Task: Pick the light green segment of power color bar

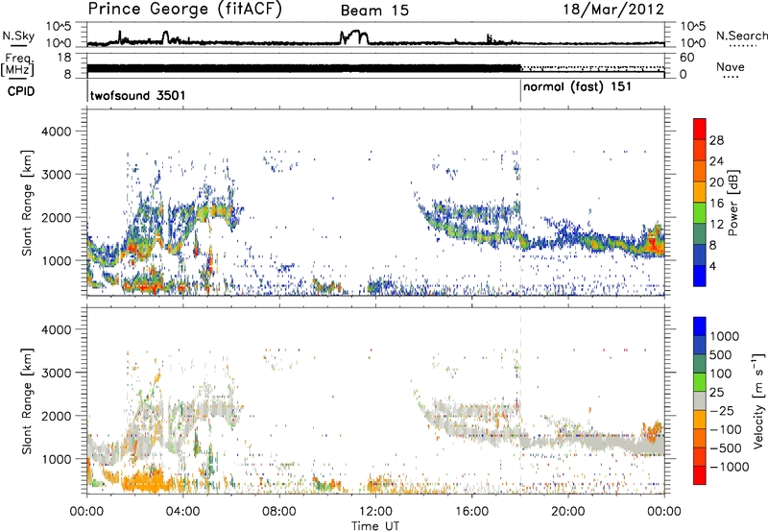Action: pyautogui.click(x=700, y=212)
